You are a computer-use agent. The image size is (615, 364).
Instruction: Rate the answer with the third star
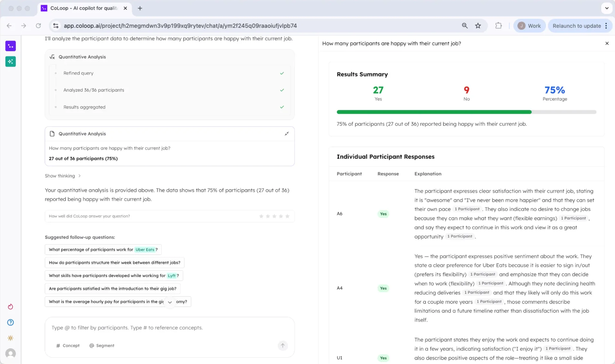[x=274, y=216]
